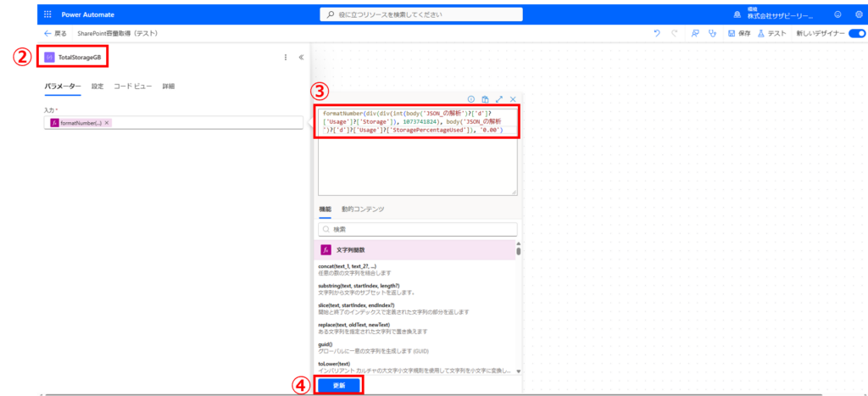Collapse the TotalStorageGB side panel
This screenshot has height=396, width=868.
click(x=302, y=58)
